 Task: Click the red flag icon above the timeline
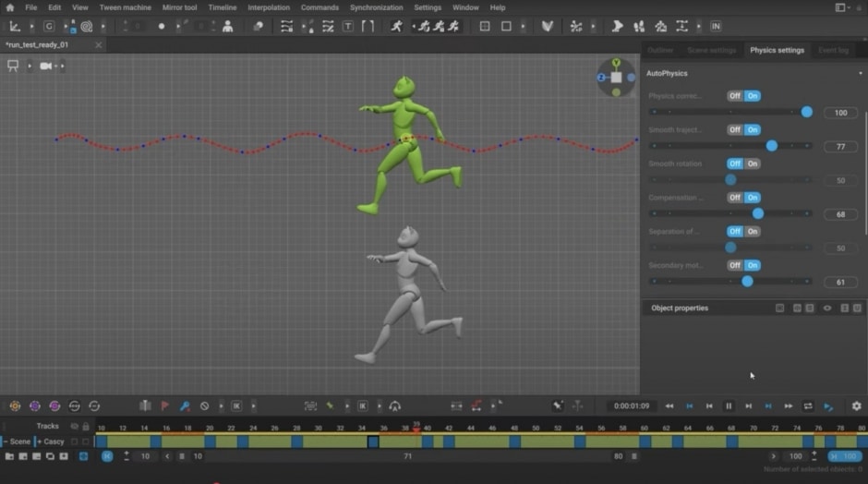[164, 406]
